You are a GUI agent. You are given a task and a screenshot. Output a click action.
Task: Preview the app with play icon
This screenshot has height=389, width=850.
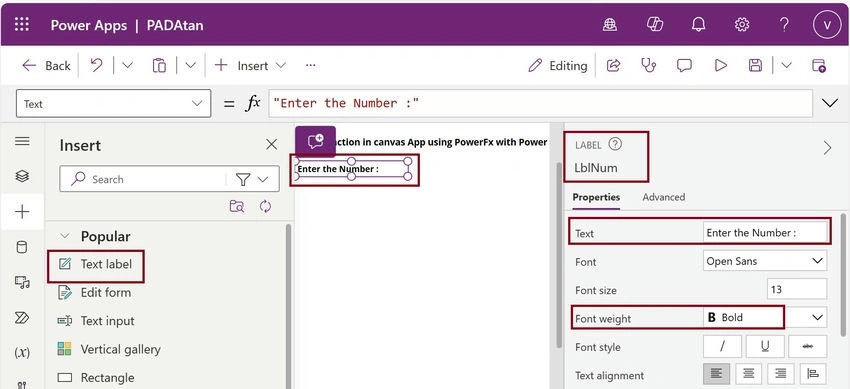[720, 66]
